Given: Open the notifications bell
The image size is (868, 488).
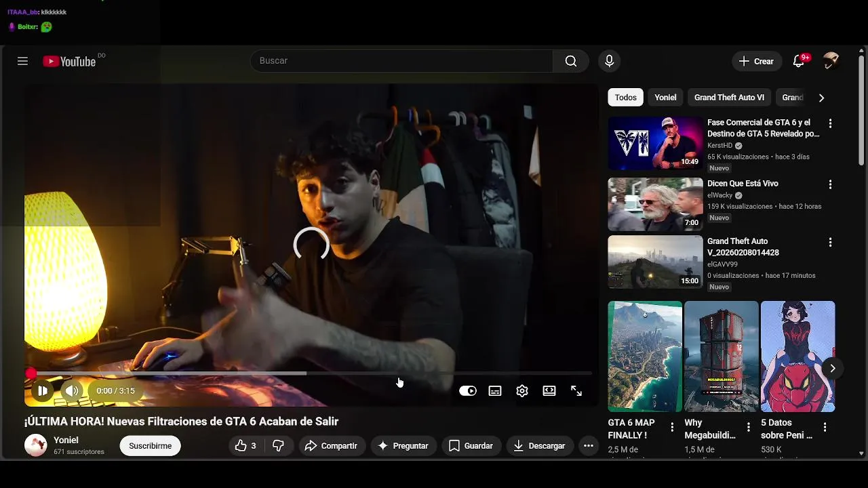Looking at the screenshot, I should 799,61.
